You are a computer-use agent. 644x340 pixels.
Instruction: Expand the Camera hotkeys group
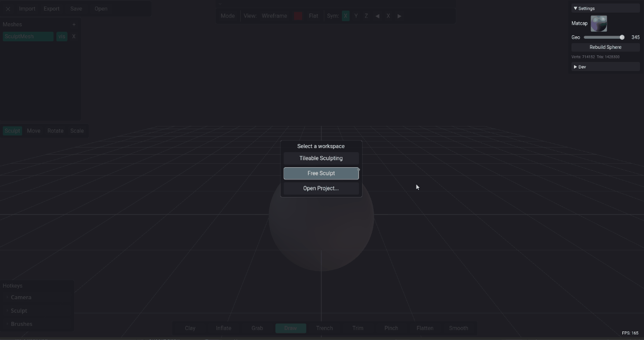click(x=37, y=298)
